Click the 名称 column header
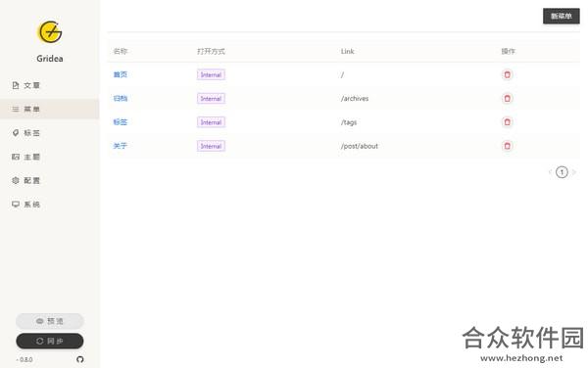 click(x=121, y=51)
